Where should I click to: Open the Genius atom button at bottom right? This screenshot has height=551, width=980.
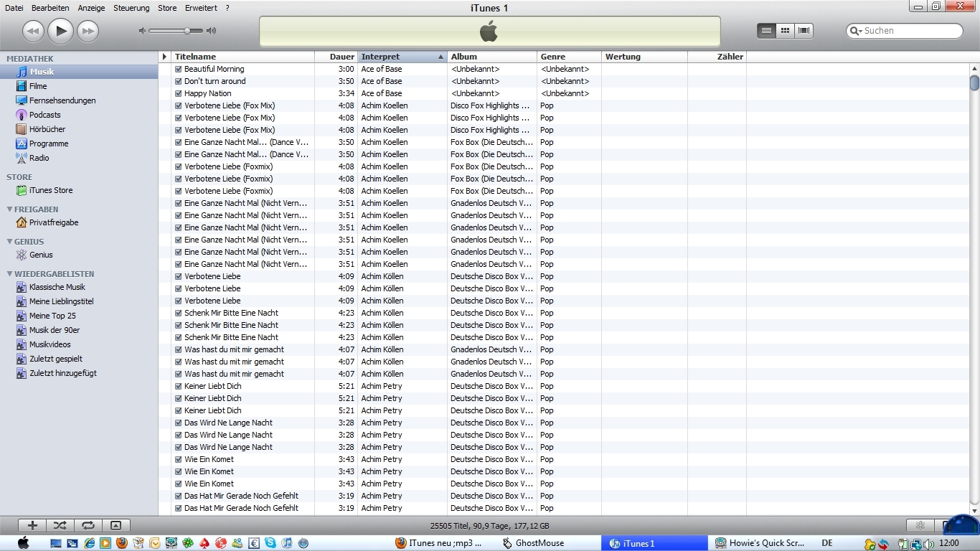pyautogui.click(x=920, y=525)
